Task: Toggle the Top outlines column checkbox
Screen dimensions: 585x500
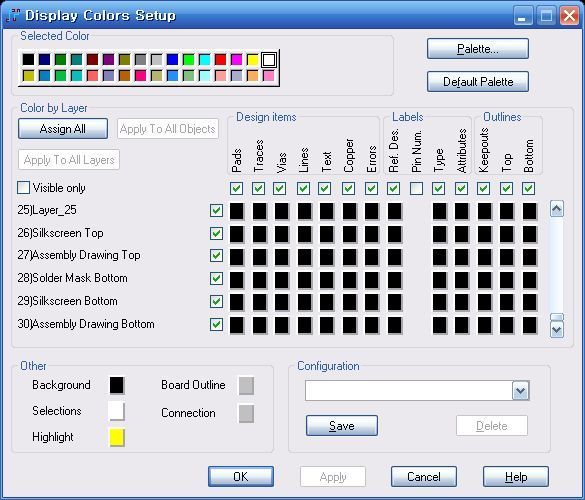Action: [506, 188]
